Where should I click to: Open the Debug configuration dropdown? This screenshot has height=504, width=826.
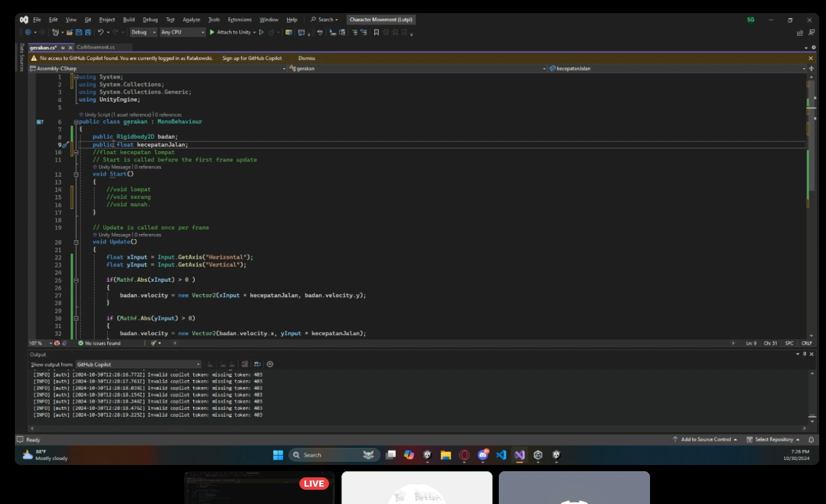[x=143, y=32]
